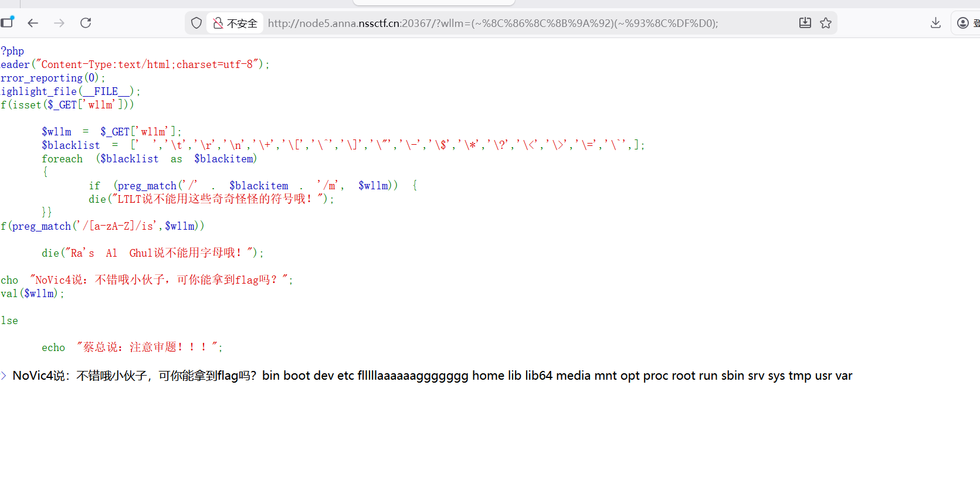980x477 pixels.
Task: Focus the URL address field
Action: pos(493,23)
